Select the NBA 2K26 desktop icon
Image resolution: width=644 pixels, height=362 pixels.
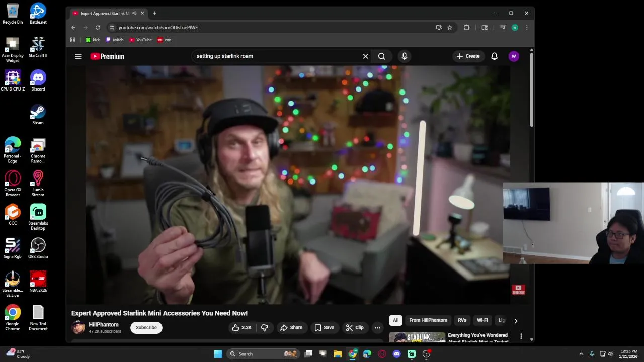coord(38,282)
